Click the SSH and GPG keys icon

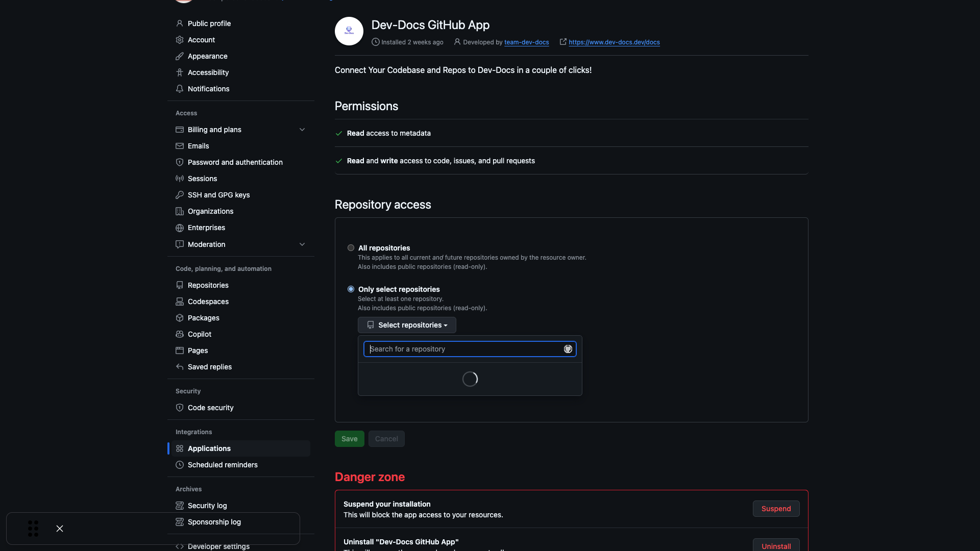point(180,195)
